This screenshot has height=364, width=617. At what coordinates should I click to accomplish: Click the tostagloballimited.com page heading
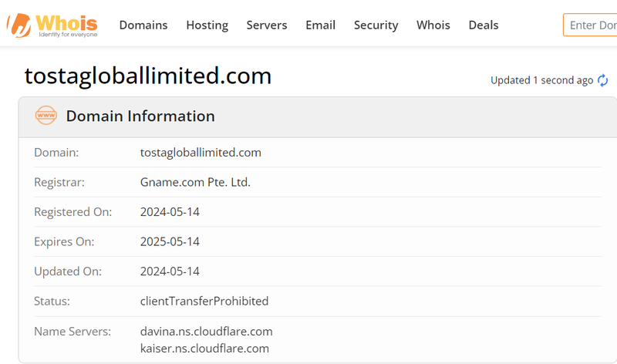click(x=148, y=76)
